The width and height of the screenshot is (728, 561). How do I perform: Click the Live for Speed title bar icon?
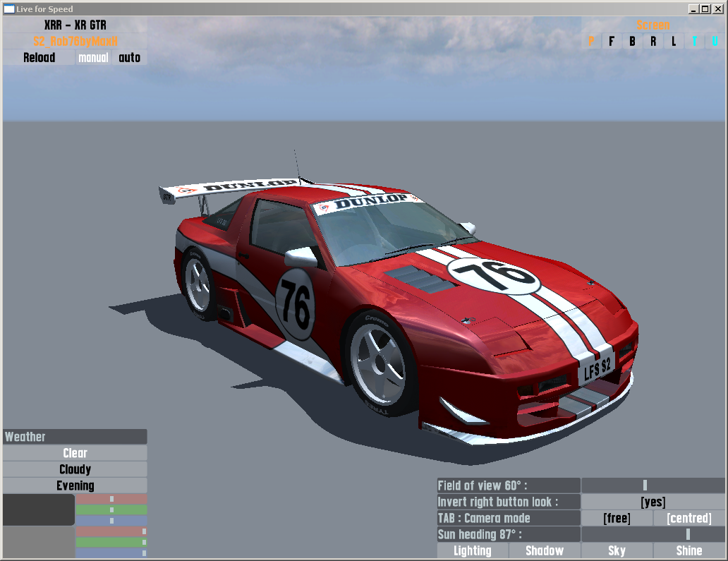tap(9, 9)
